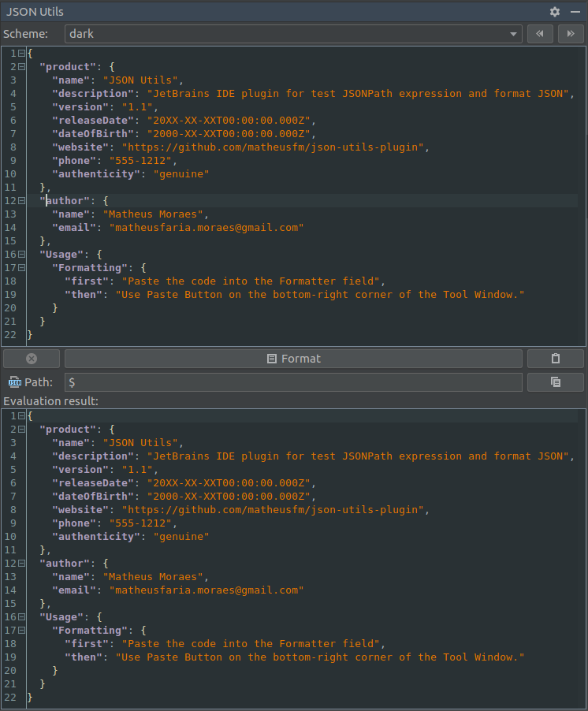The height and width of the screenshot is (711, 588).
Task: Click "JSON Utils" name value in formatter editor
Action: 140,80
